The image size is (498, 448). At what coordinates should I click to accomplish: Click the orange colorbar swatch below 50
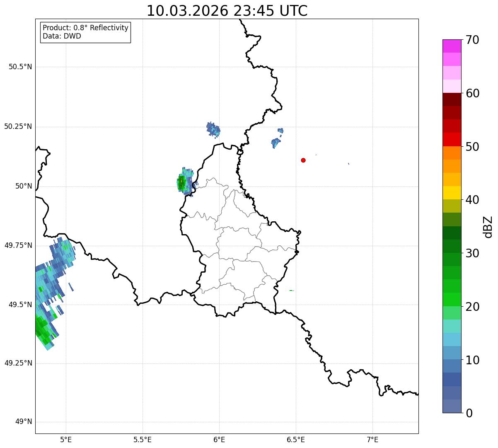[452, 153]
